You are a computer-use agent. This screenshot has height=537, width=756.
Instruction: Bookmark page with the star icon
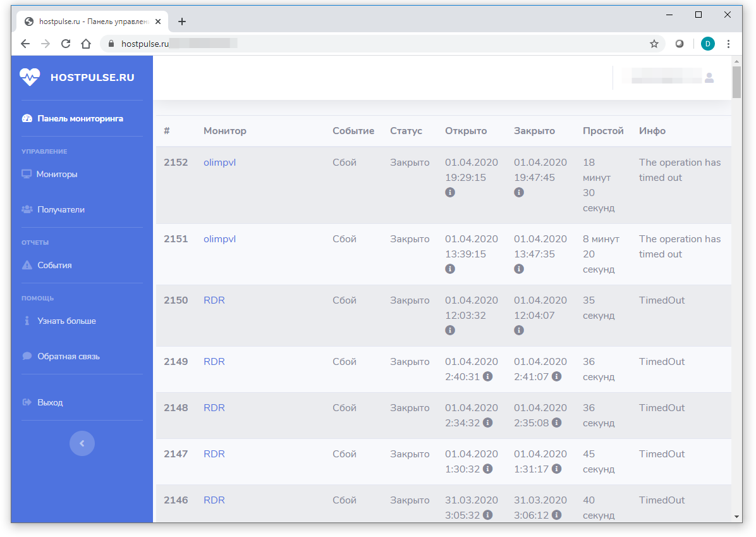click(654, 44)
